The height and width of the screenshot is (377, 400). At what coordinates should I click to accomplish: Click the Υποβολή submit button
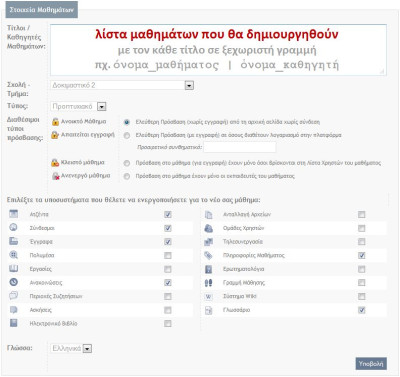point(371,364)
